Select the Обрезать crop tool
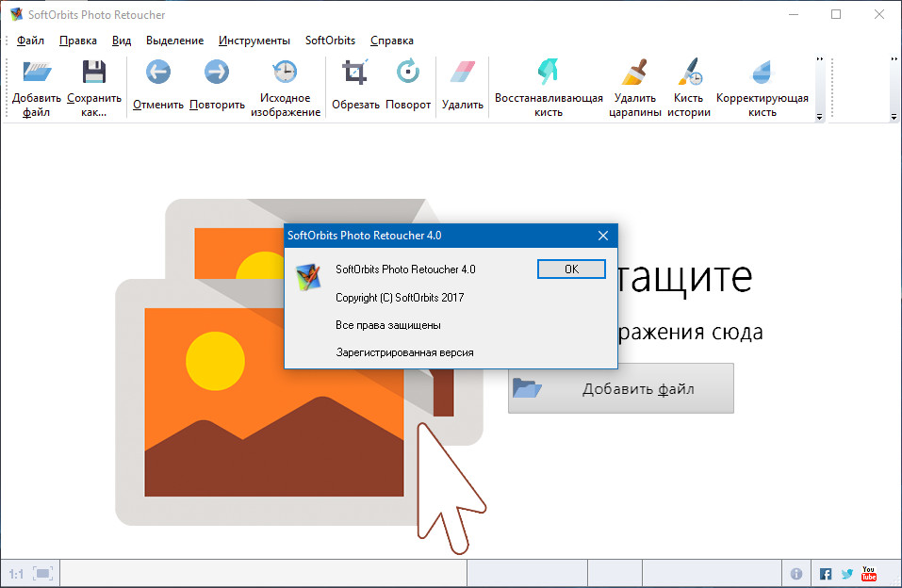Viewport: 902px width, 588px height. coord(355,73)
